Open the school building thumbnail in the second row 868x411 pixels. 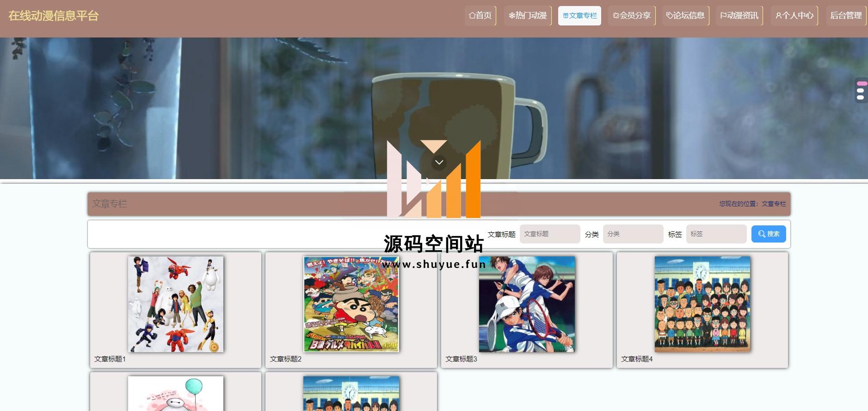(351, 393)
